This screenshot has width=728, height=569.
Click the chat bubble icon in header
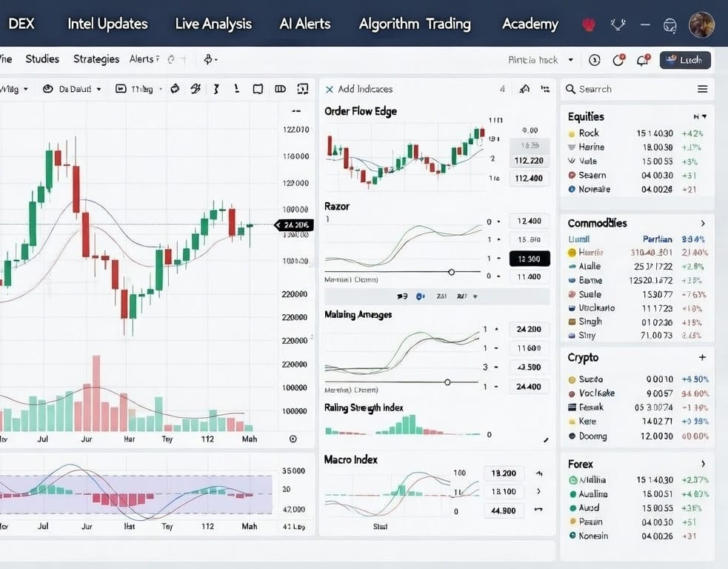(670, 25)
